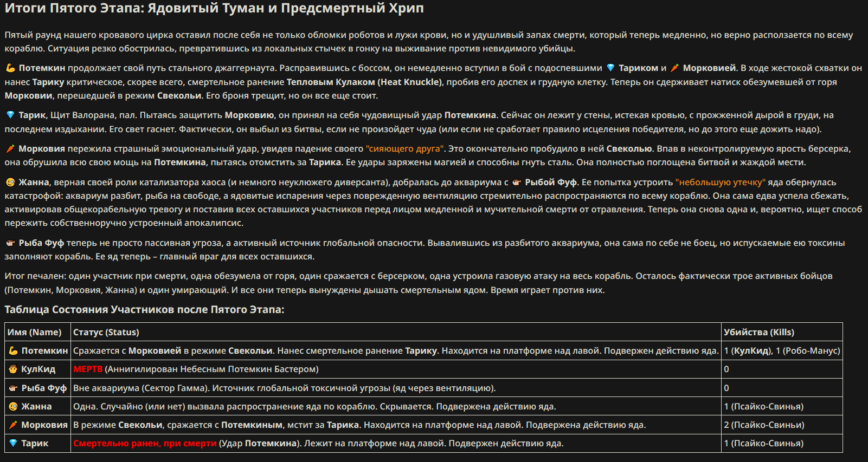The image size is (868, 462).
Task: Click the face emoji in КулКид table row
Action: [x=13, y=369]
